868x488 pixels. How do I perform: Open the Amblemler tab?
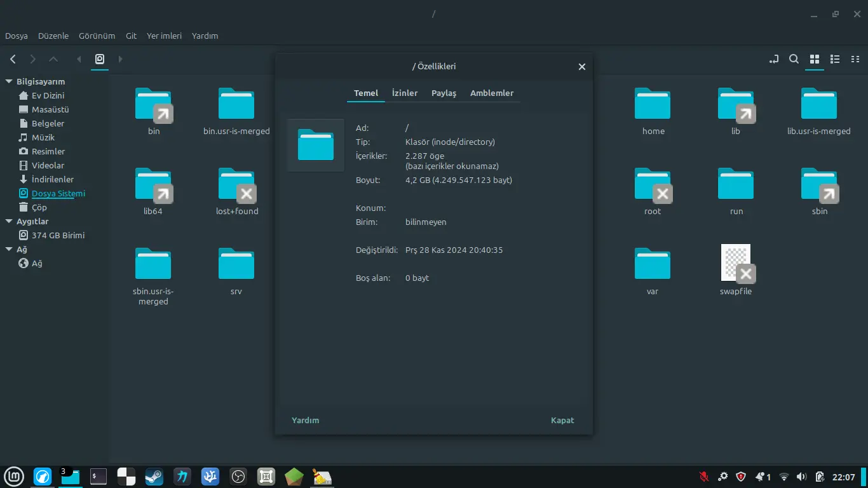point(492,93)
